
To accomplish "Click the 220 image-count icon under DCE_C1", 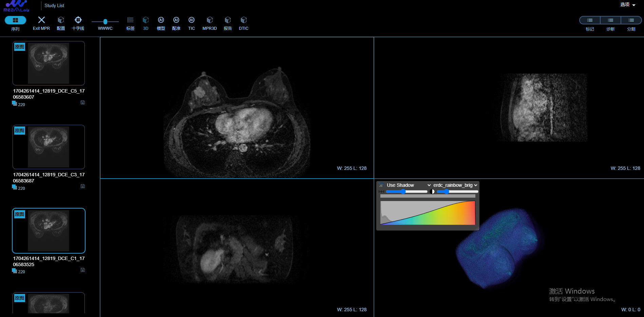I will 14,271.
